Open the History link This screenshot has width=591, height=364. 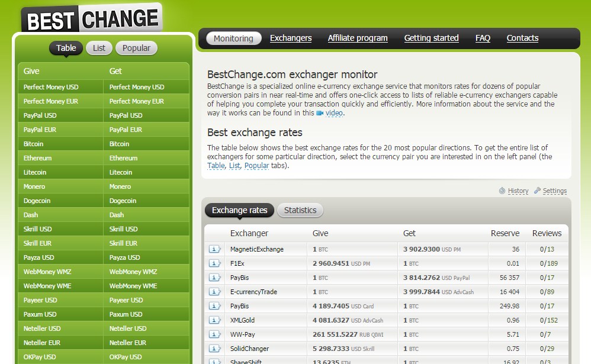click(518, 191)
